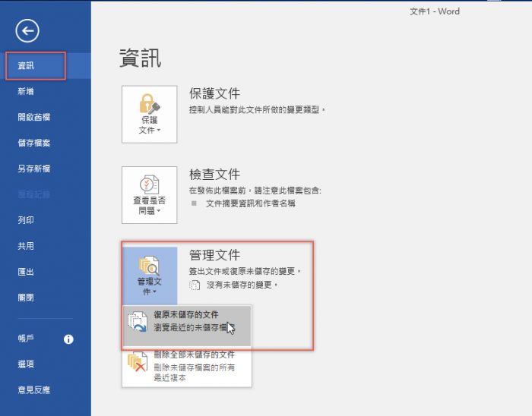Expand the 查看是否問題 dropdown button
Viewport: 532px width, 416px height.
149,195
